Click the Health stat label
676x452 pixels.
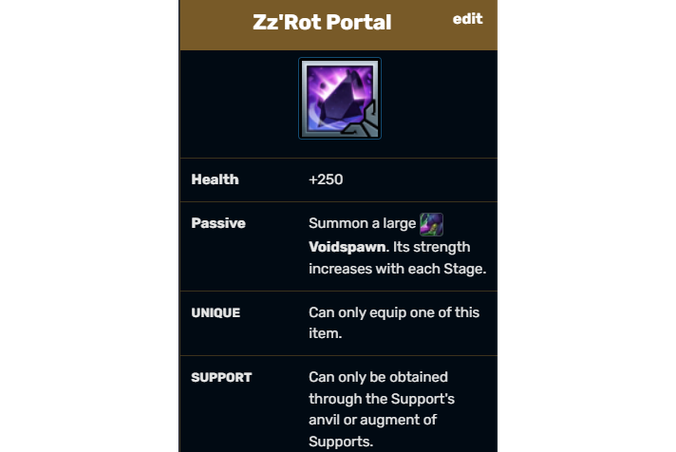(215, 179)
